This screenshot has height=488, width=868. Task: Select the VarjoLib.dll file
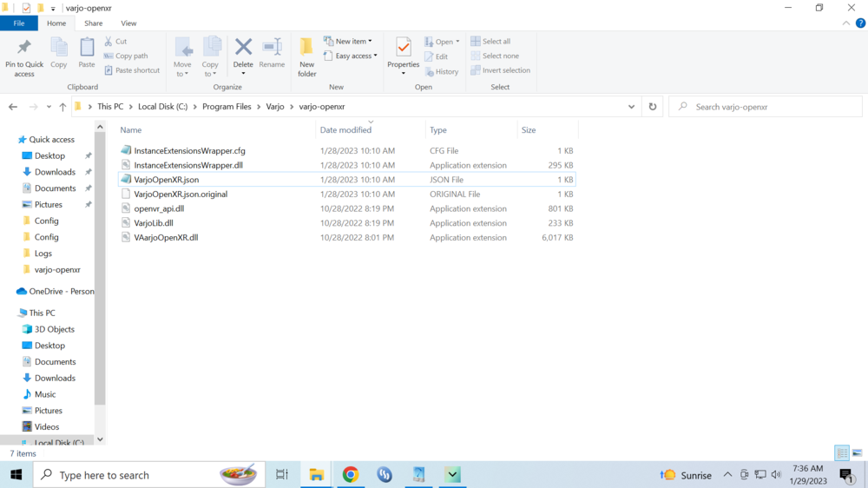(154, 223)
